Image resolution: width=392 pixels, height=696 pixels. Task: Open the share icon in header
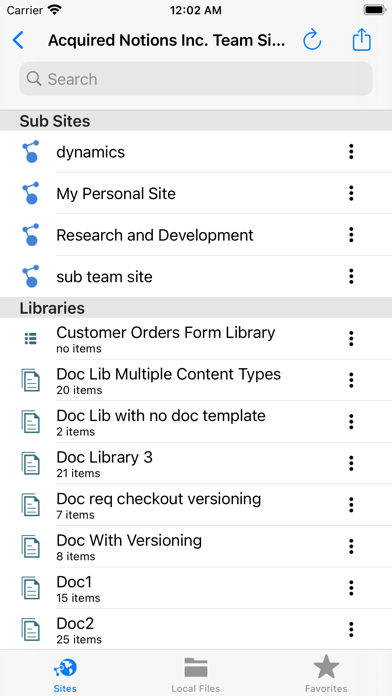pyautogui.click(x=361, y=40)
